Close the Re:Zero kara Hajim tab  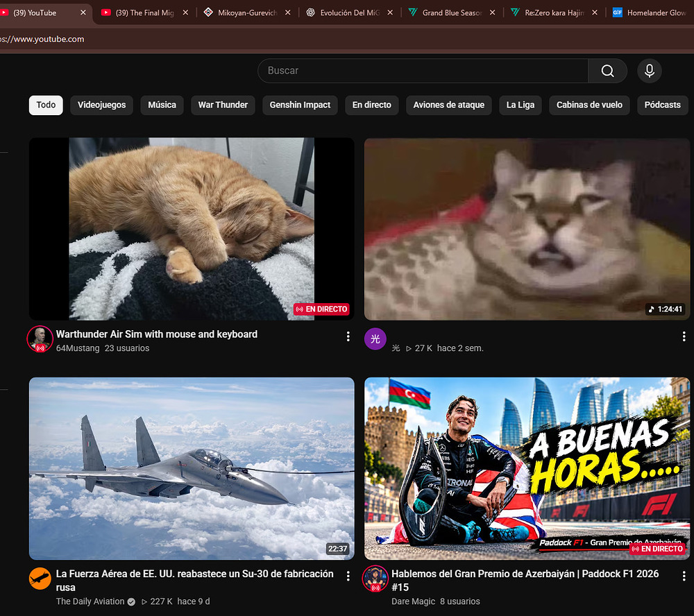[x=595, y=12]
